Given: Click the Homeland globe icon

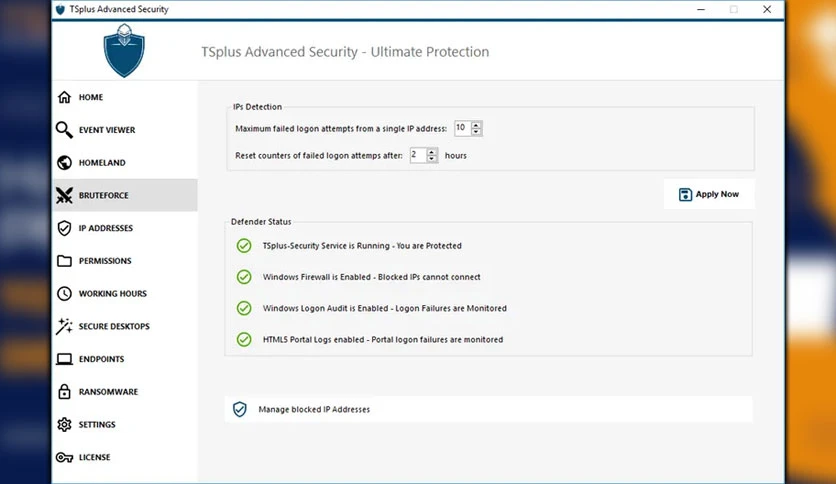Looking at the screenshot, I should click(x=65, y=163).
